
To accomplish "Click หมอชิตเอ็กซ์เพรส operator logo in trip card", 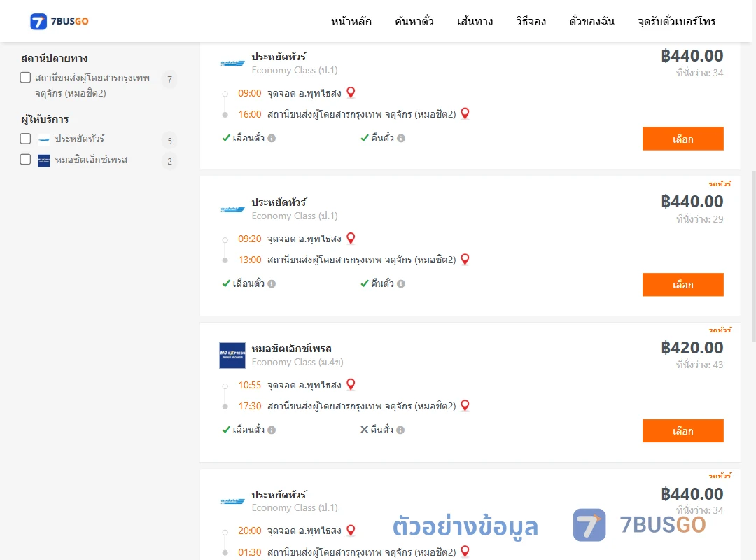I will tap(232, 356).
